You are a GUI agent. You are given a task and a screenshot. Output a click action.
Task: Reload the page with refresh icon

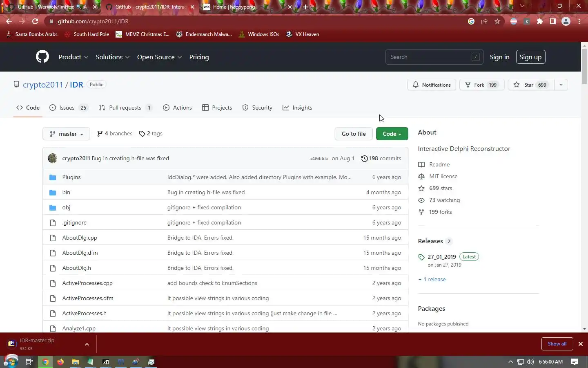tap(35, 21)
